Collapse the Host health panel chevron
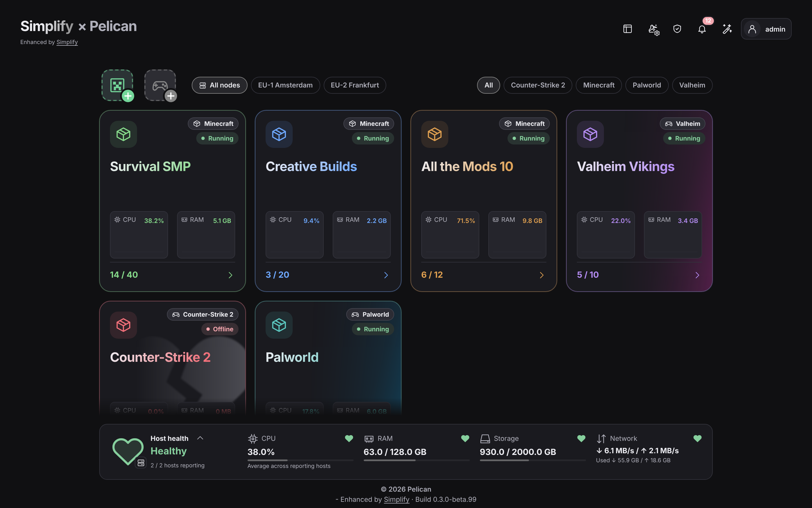This screenshot has width=812, height=508. coord(200,438)
